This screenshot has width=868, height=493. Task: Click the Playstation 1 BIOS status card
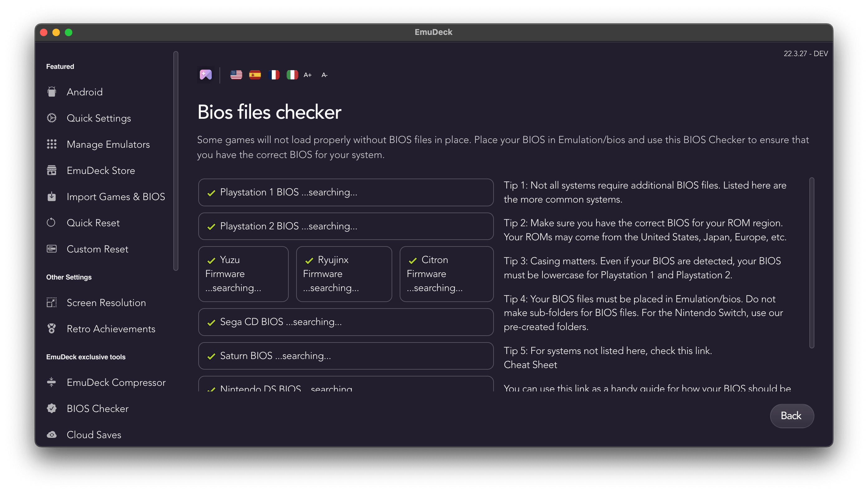(x=346, y=192)
